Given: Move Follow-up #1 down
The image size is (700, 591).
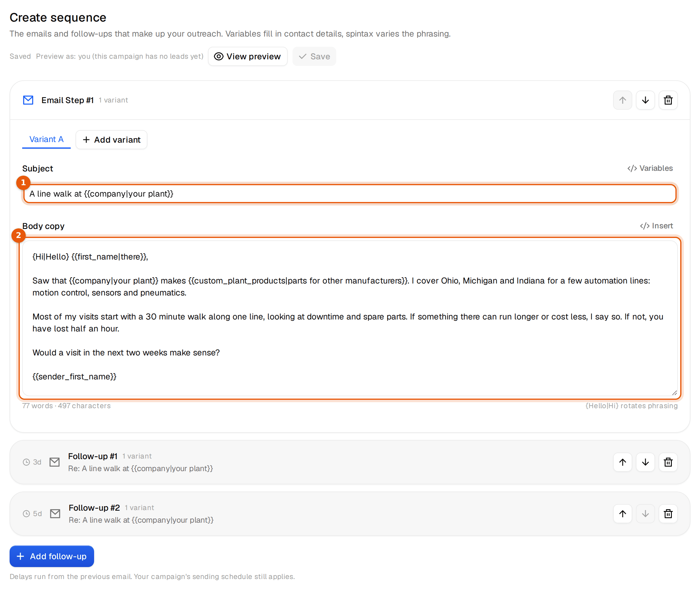Looking at the screenshot, I should coord(645,462).
